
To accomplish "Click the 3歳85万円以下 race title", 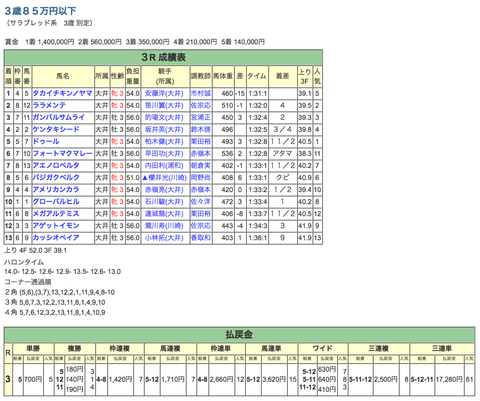I will pyautogui.click(x=40, y=11).
